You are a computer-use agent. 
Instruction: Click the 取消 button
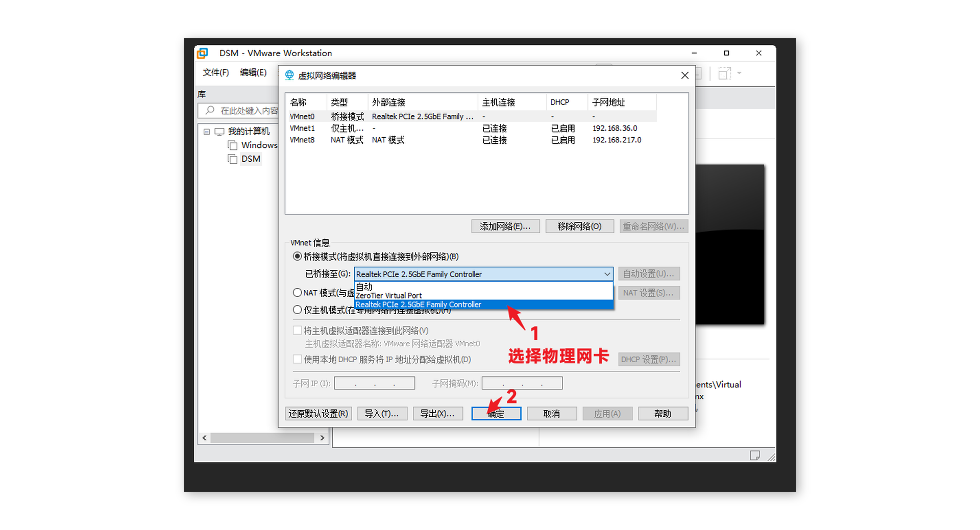pyautogui.click(x=552, y=414)
